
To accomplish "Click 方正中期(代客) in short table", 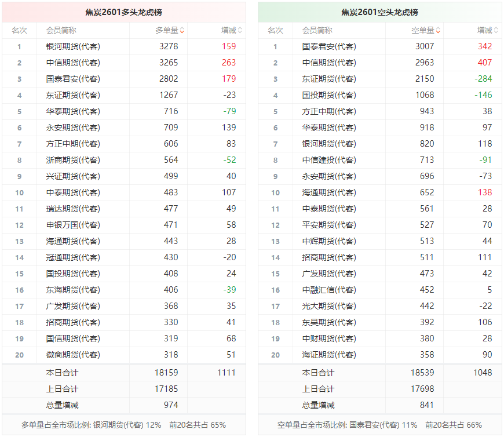I will [x=329, y=112].
